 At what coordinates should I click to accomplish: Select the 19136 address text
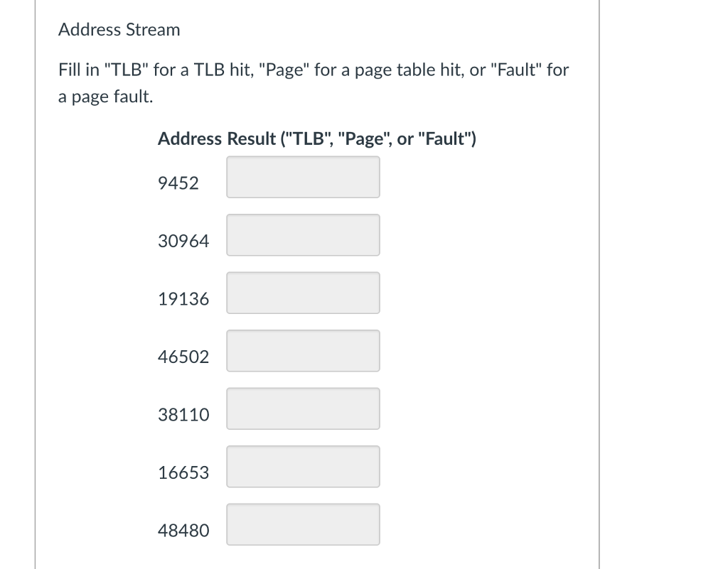coord(183,299)
